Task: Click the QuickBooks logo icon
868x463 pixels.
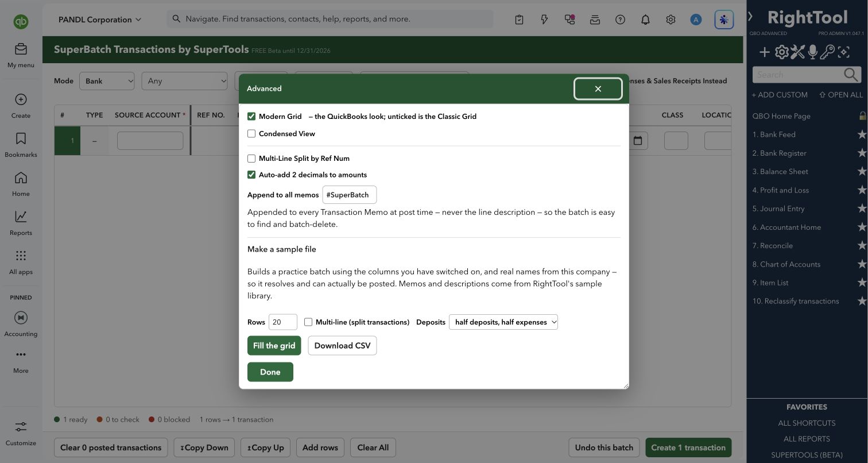Action: pyautogui.click(x=21, y=21)
